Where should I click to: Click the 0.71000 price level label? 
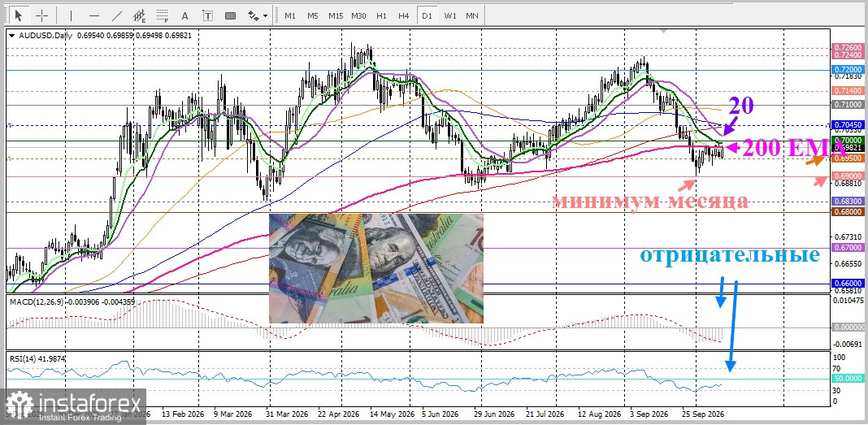846,105
